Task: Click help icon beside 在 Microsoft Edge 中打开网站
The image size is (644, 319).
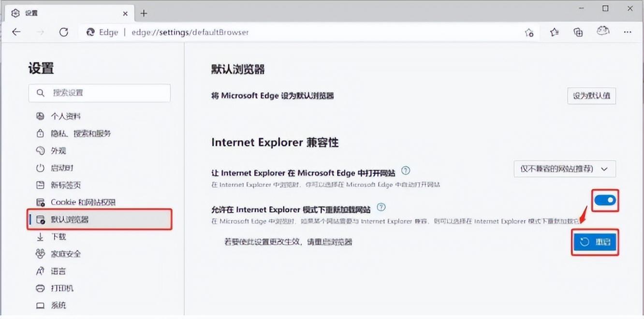Action: 406,171
